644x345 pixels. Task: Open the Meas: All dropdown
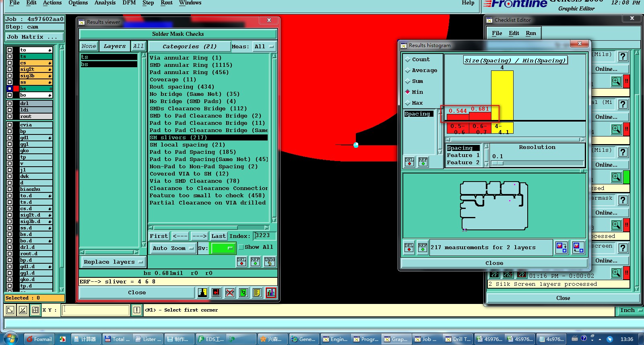coord(264,46)
